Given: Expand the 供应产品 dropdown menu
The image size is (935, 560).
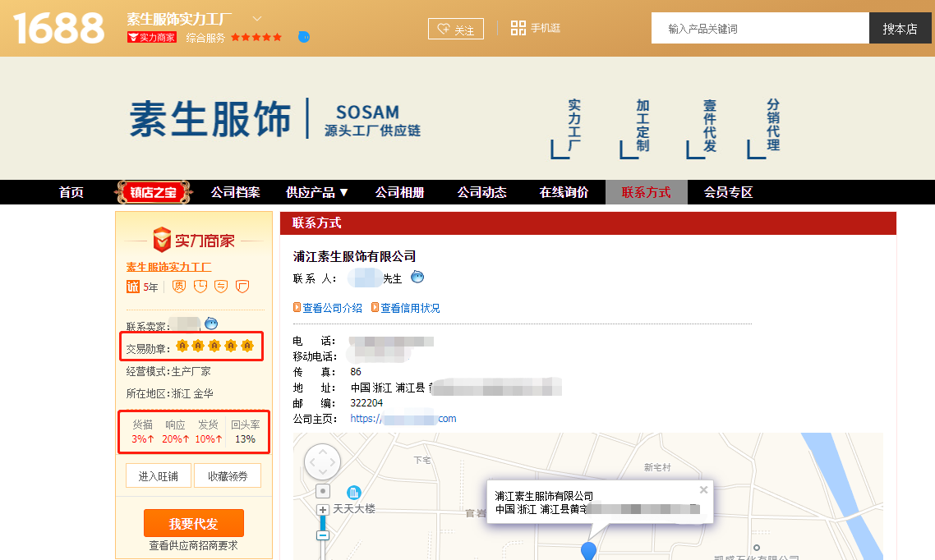Looking at the screenshot, I should click(x=316, y=192).
